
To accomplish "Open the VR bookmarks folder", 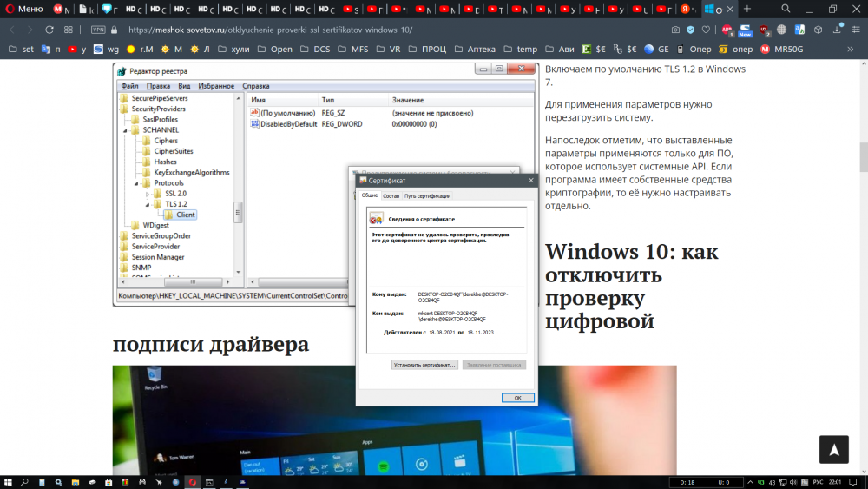I will tap(389, 50).
